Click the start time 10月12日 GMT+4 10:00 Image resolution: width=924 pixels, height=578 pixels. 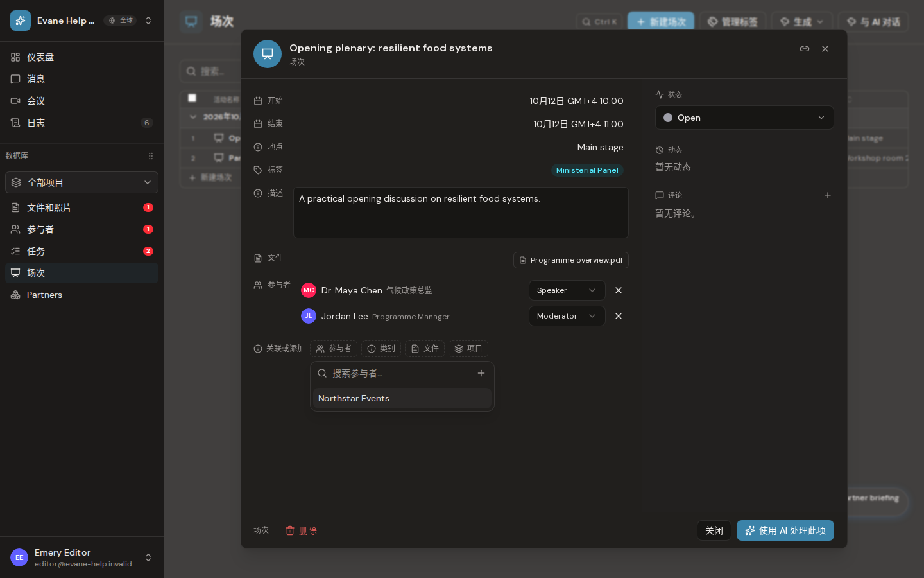tap(576, 101)
